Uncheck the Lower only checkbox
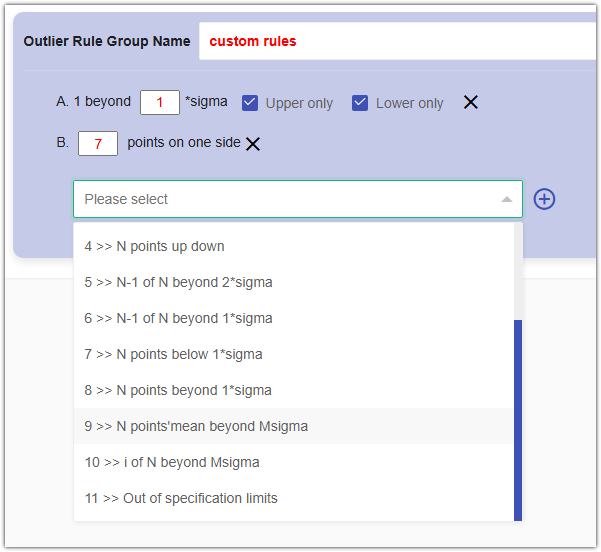The height and width of the screenshot is (552, 601). tap(361, 103)
